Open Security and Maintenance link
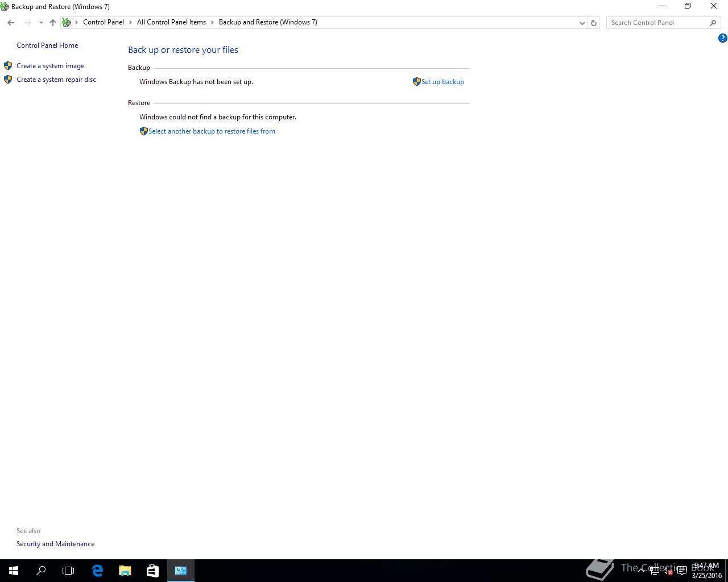Viewport: 728px width, 582px height. (x=55, y=544)
